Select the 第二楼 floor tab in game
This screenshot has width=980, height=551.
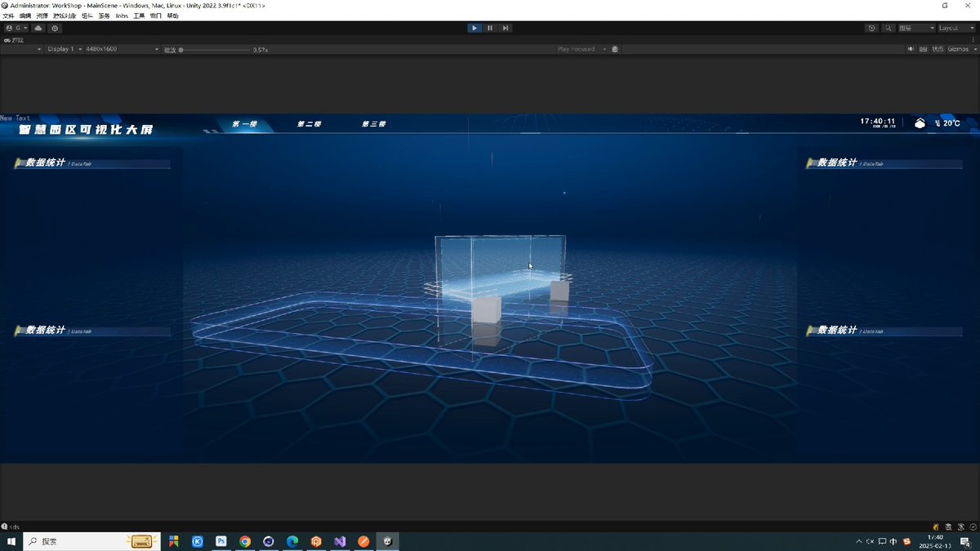pyautogui.click(x=309, y=124)
